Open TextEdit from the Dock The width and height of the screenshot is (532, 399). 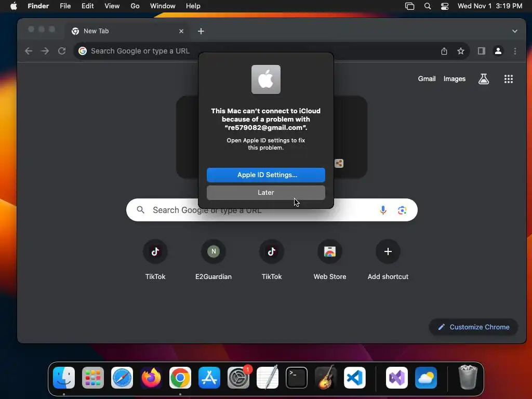pos(268,378)
